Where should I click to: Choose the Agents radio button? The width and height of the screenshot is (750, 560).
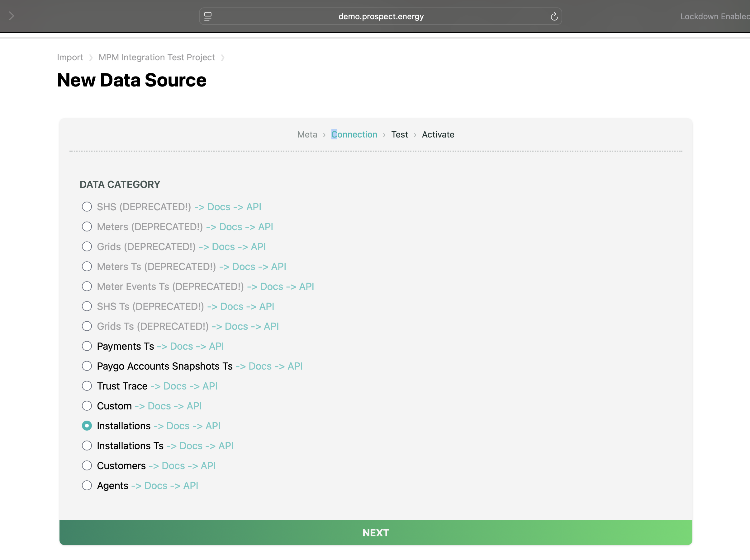87,485
